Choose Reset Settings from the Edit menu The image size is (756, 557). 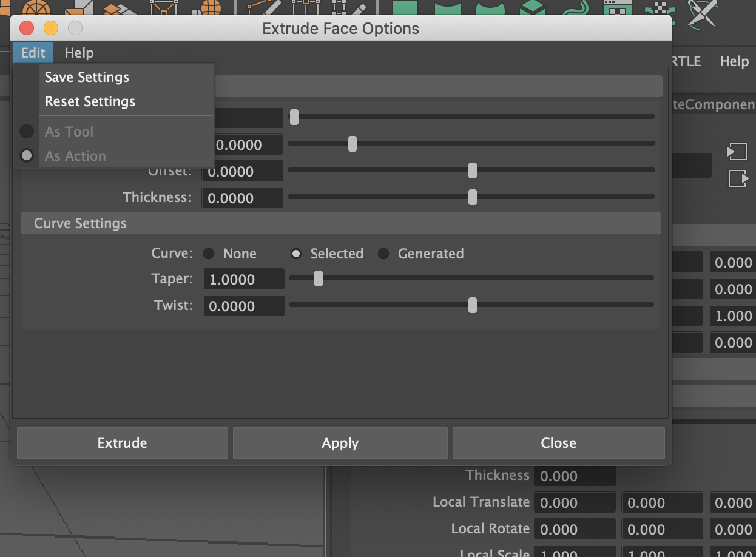(x=90, y=101)
